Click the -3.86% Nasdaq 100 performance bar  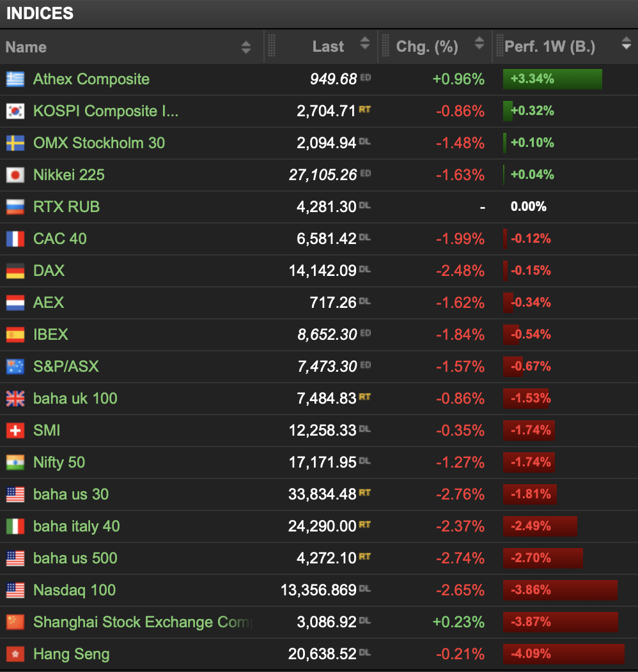coord(560,590)
